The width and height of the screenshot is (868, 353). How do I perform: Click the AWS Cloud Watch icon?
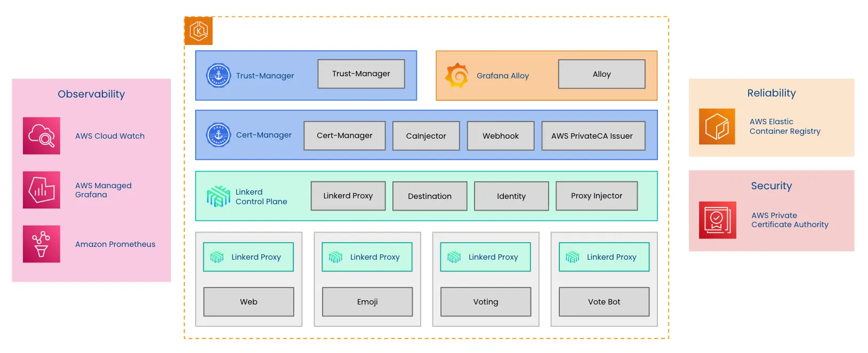point(42,136)
